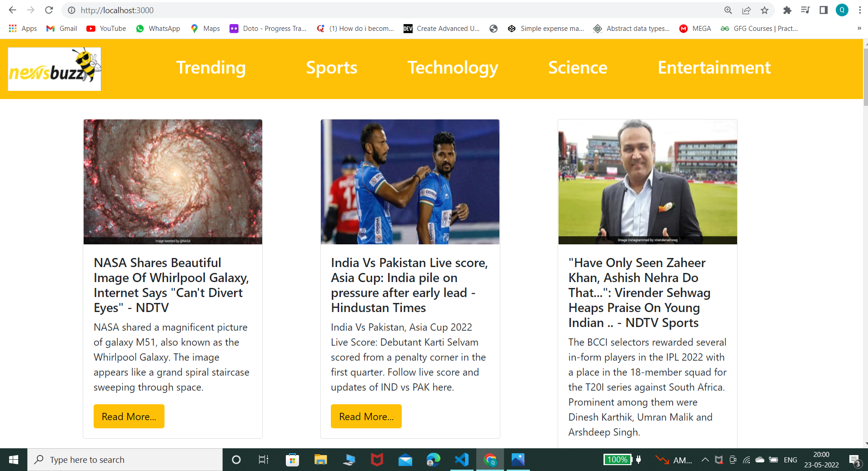Open the Chrome three-dot menu
Image resolution: width=868 pixels, height=471 pixels.
coord(860,10)
